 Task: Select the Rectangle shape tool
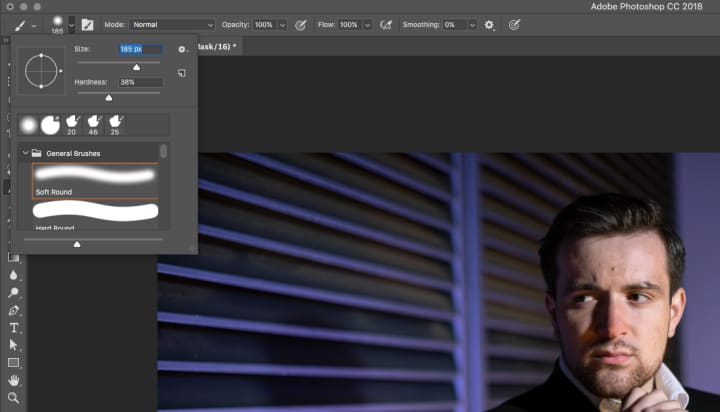14,362
